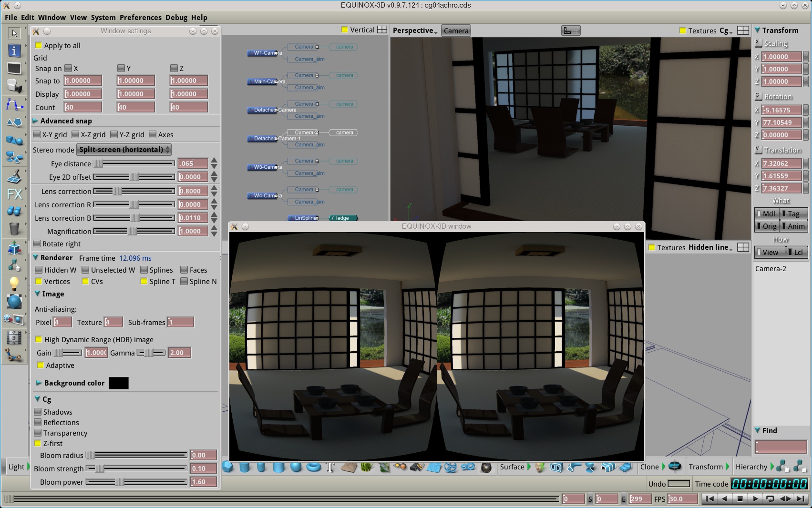
Task: Open the Debug menu
Action: coord(176,17)
